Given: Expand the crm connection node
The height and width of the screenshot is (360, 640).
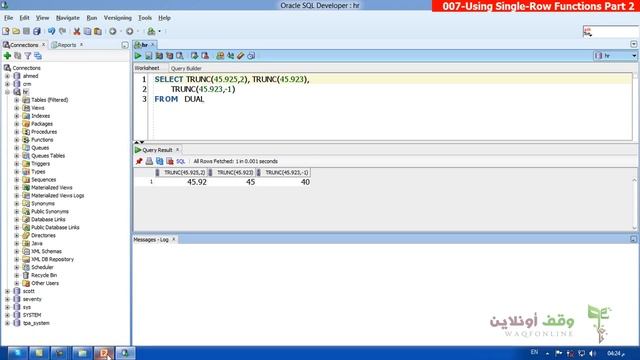Looking at the screenshot, I should point(7,84).
